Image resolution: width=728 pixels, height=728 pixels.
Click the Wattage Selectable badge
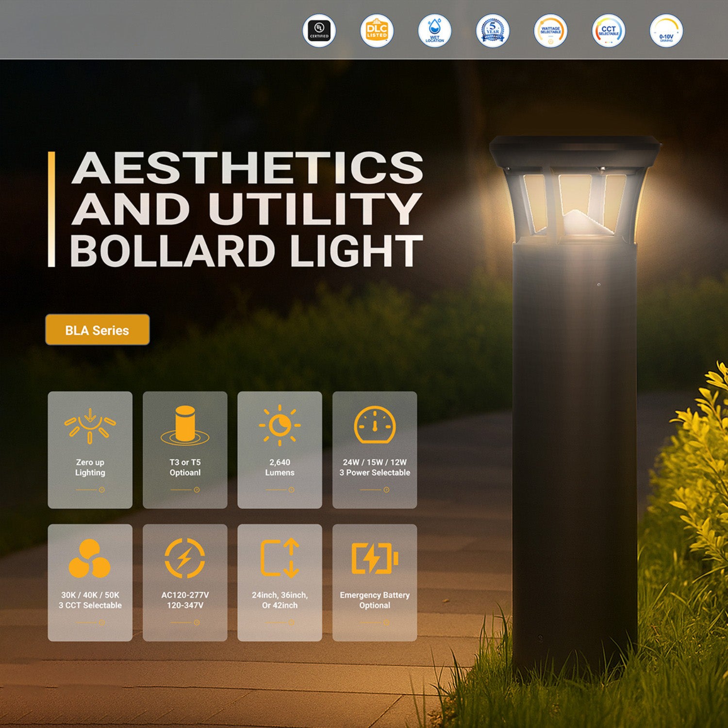[550, 31]
